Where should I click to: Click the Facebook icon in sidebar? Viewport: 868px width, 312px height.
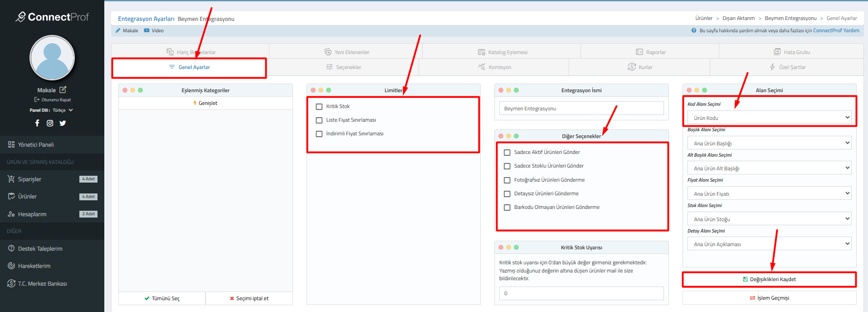(37, 123)
